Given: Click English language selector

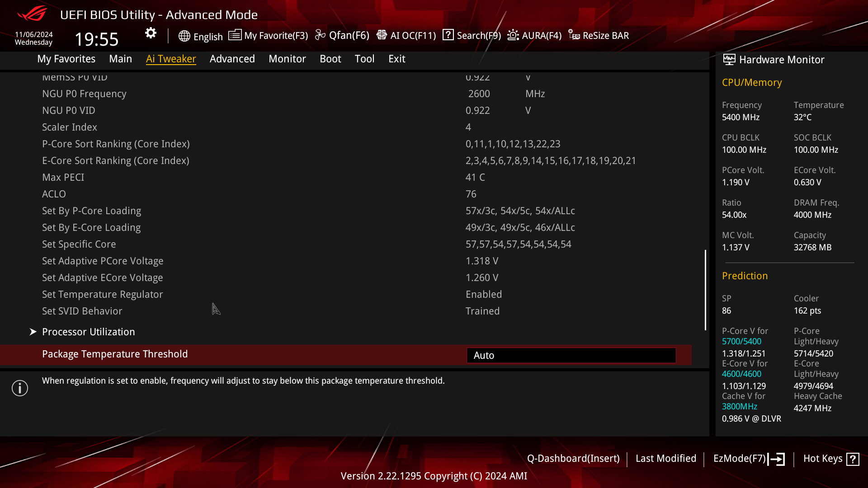Looking at the screenshot, I should click(x=208, y=37).
